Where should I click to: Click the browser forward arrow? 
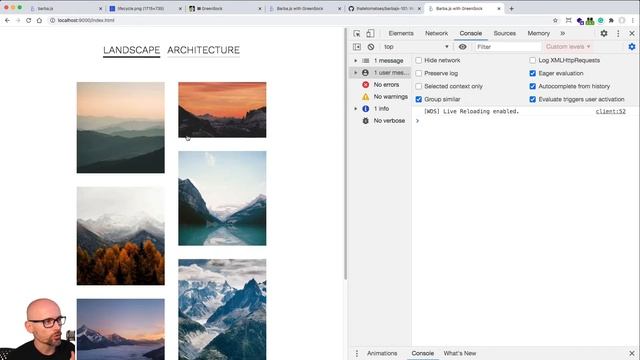(x=18, y=20)
